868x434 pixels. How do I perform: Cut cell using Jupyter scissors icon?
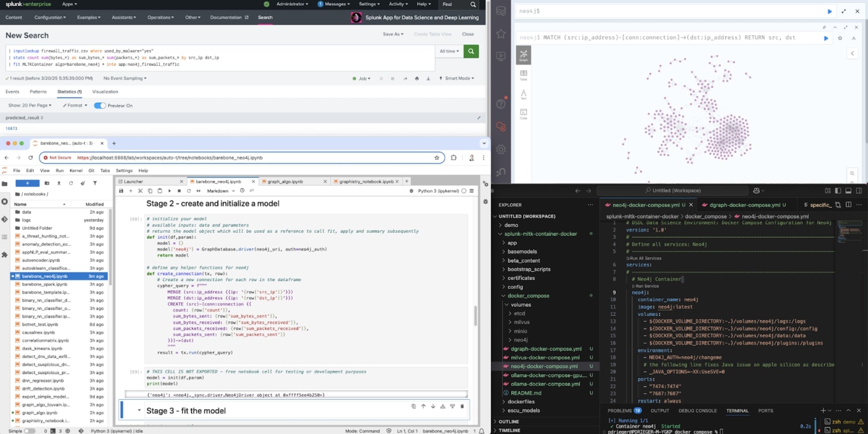[x=140, y=191]
